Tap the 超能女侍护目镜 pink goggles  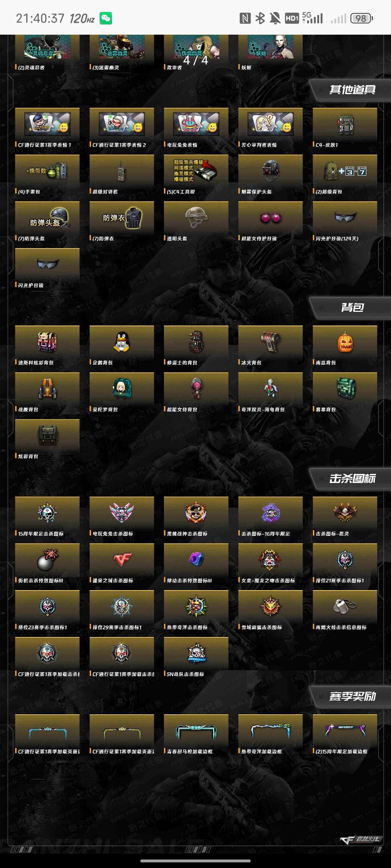tap(270, 218)
